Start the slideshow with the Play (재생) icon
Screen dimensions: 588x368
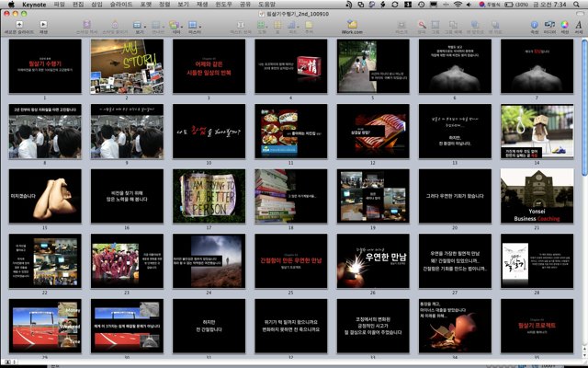tap(43, 25)
